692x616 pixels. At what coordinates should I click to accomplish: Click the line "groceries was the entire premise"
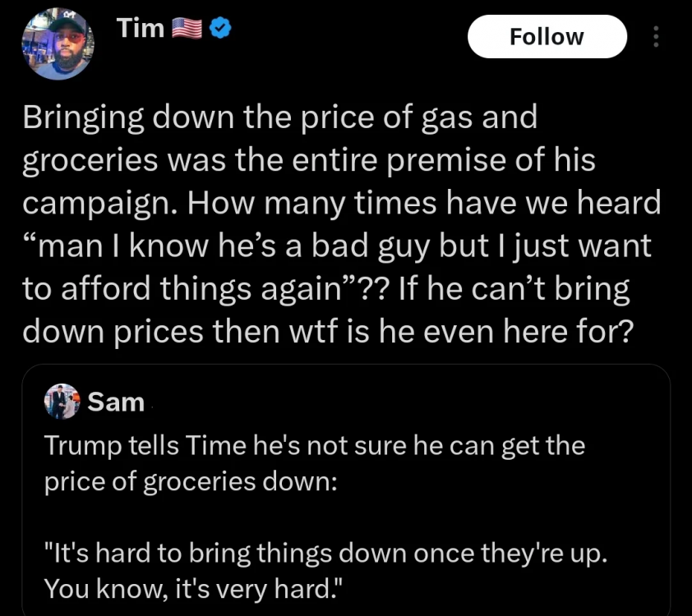coord(308,161)
